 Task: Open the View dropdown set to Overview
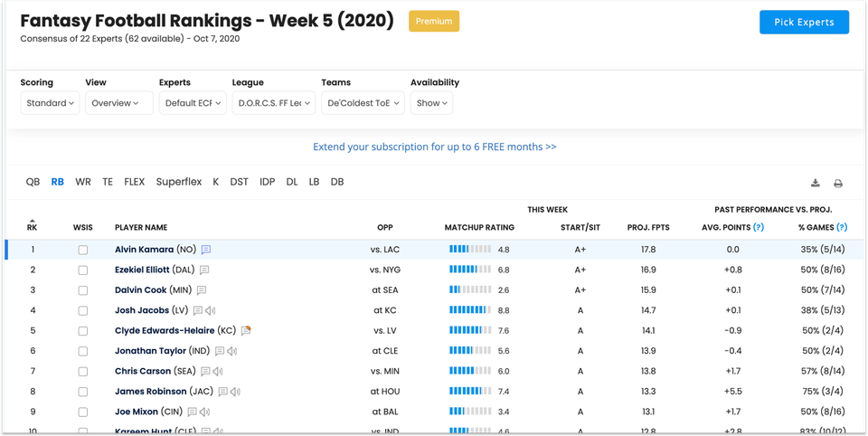point(119,103)
